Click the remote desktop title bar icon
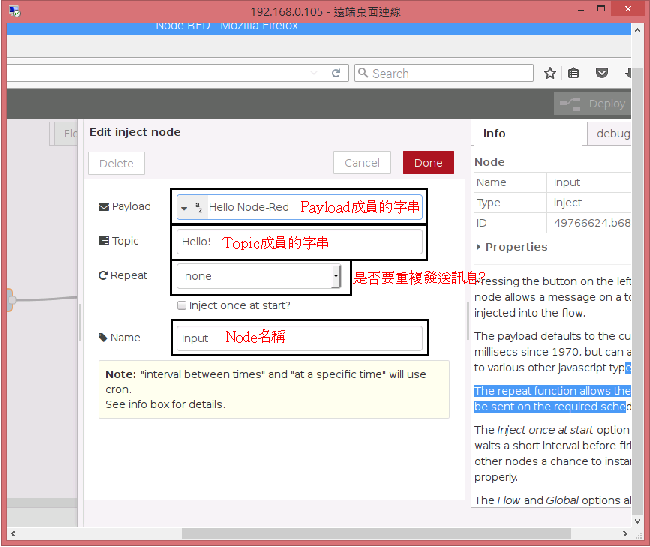Screen dimensions: 650x547 point(15,11)
